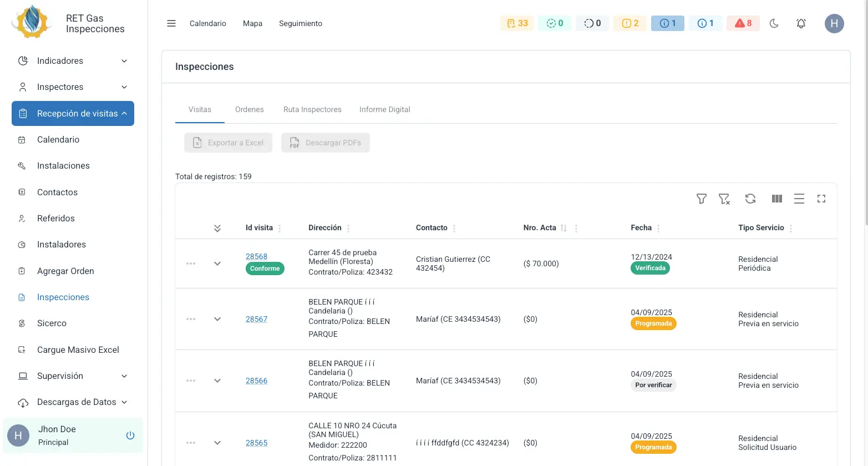Viewport: 868px width, 466px height.
Task: Open visit link 28568
Action: 256,256
